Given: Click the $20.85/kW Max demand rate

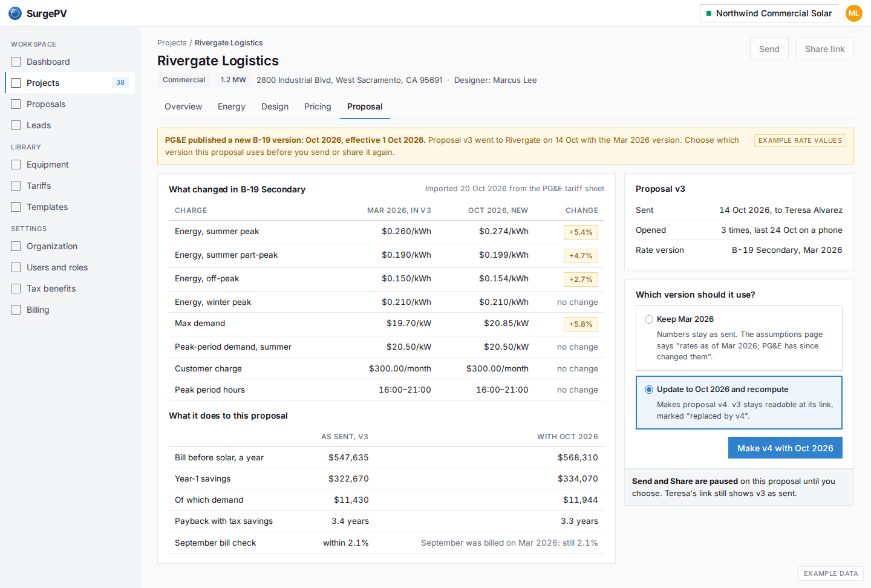Looking at the screenshot, I should coord(506,324).
